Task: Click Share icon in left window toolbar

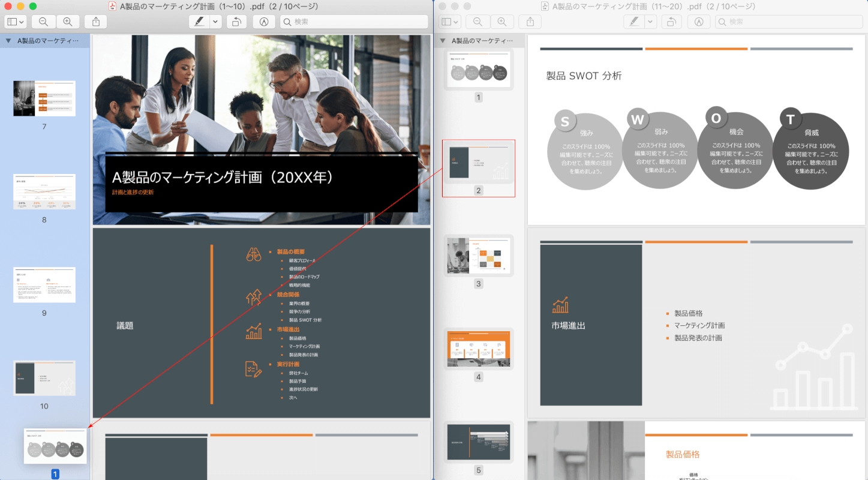Action: click(96, 22)
